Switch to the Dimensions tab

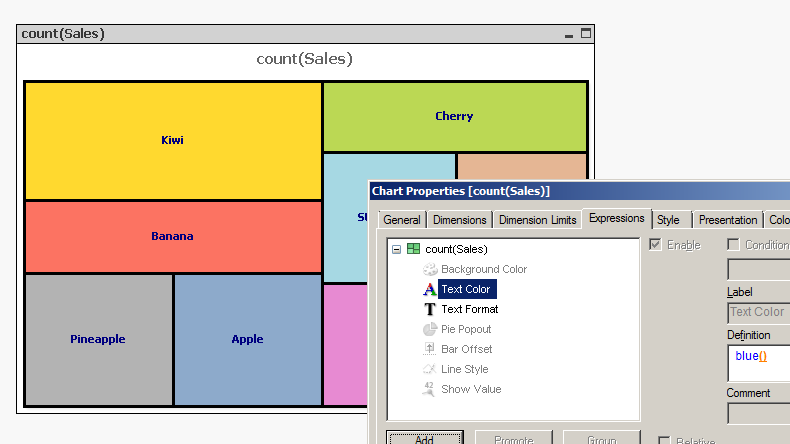pyautogui.click(x=459, y=220)
